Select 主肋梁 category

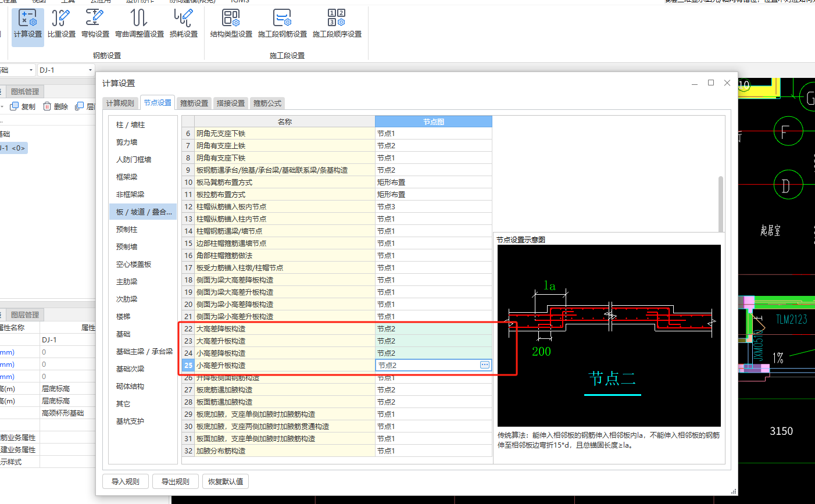tap(142, 281)
